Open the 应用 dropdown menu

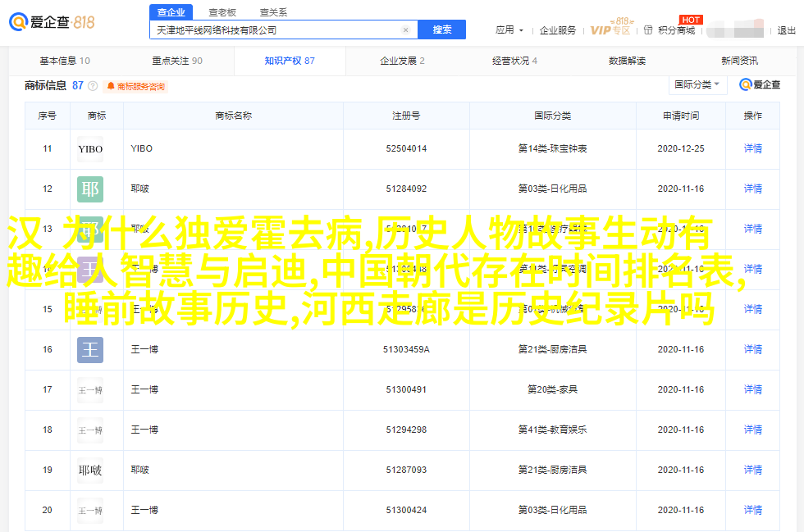[x=509, y=30]
